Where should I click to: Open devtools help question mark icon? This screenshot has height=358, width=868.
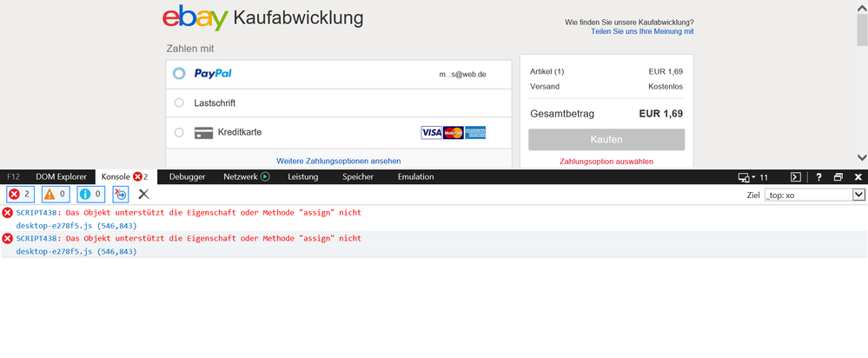point(819,177)
